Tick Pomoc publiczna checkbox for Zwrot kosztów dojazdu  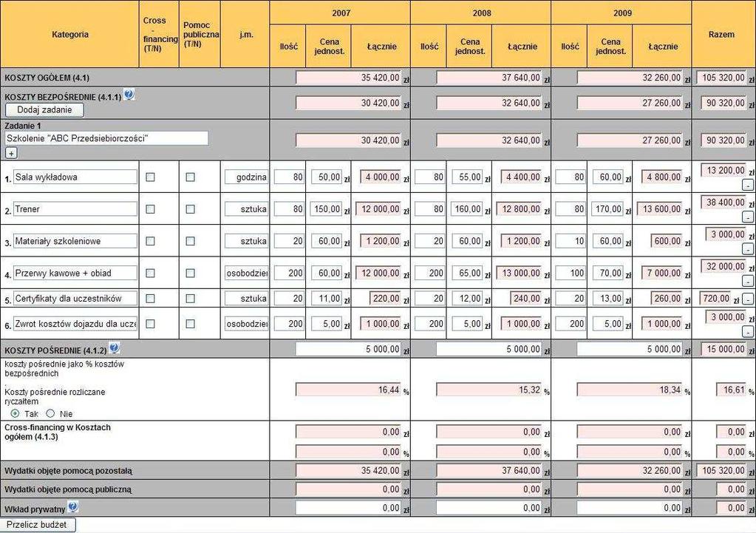pos(191,324)
